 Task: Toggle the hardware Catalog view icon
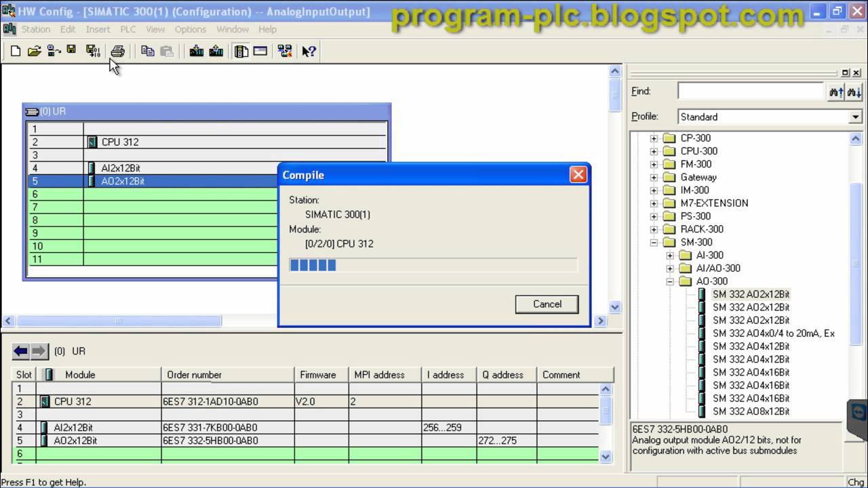(x=241, y=51)
